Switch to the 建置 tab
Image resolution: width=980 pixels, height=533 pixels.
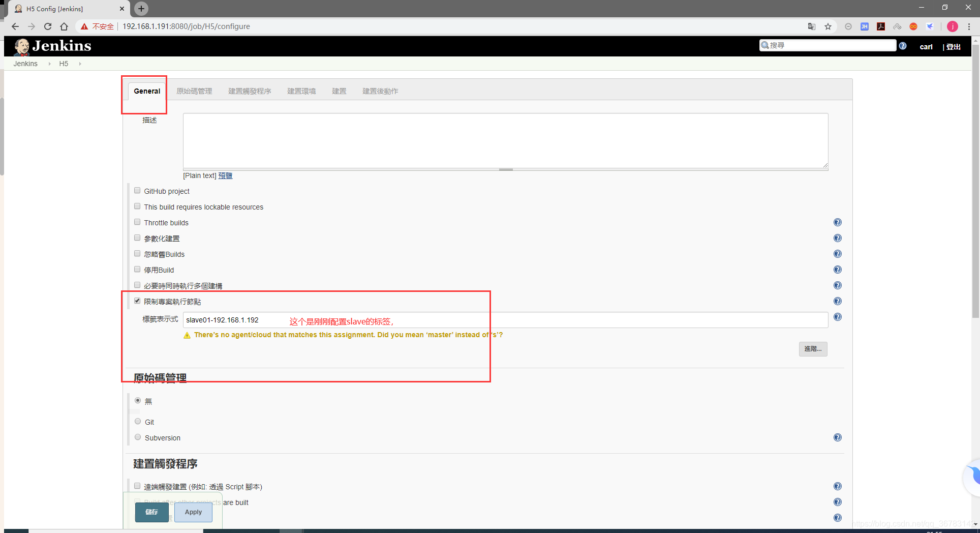[339, 91]
